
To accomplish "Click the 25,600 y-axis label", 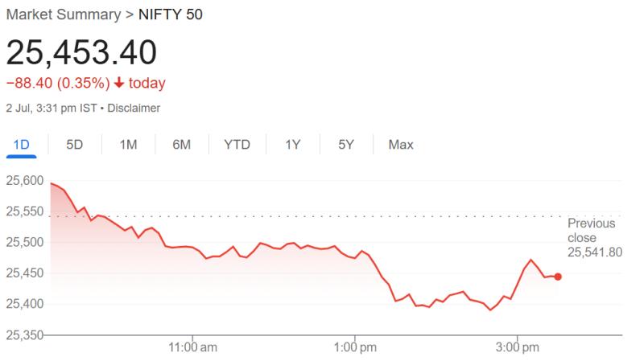I will (x=24, y=181).
